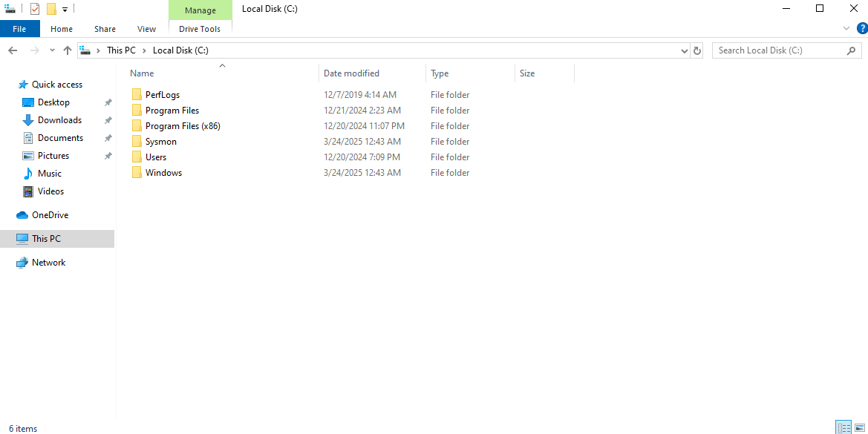Open the Drive Tools tab
Viewport: 868px width, 434px height.
(200, 29)
